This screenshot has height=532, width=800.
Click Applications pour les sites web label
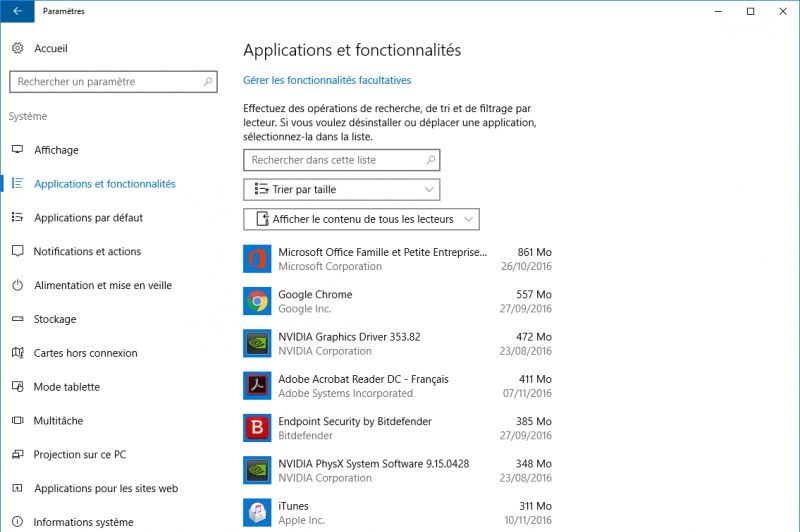106,489
